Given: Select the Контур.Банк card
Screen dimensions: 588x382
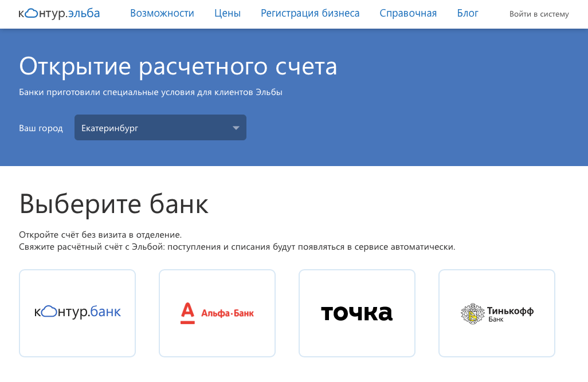Looking at the screenshot, I should point(77,313).
